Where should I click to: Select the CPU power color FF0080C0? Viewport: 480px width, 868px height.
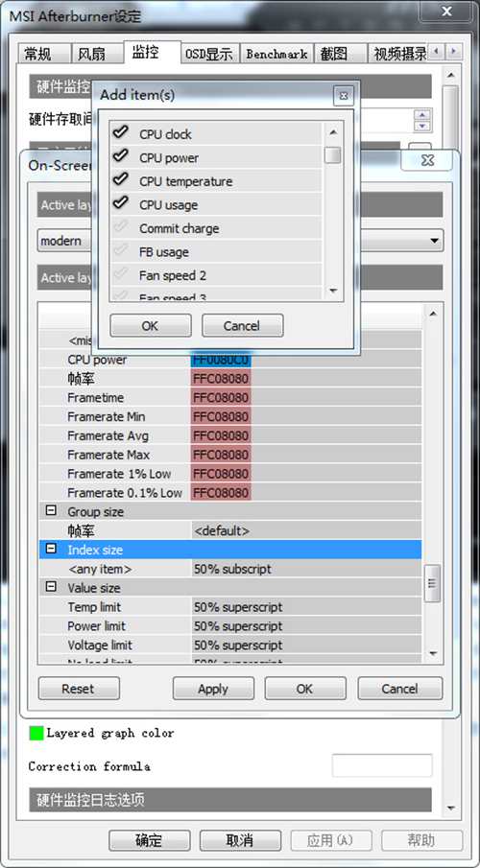(221, 360)
